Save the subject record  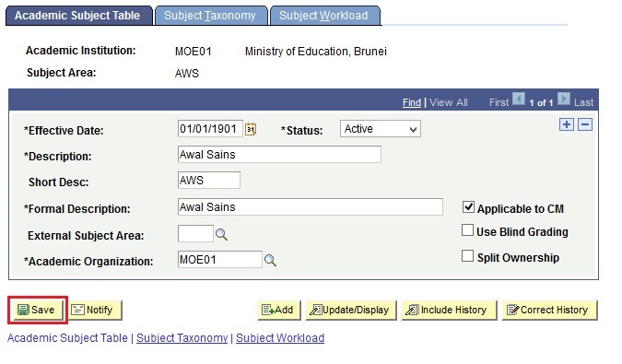37,310
